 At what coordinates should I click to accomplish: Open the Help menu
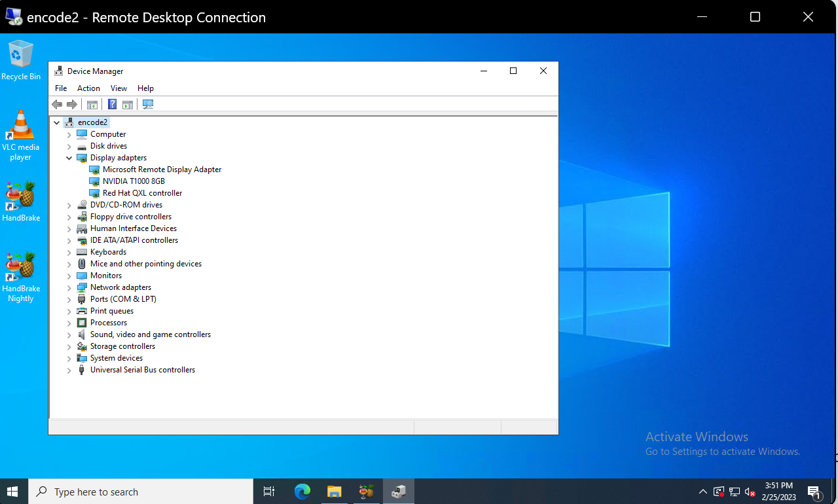coord(145,88)
